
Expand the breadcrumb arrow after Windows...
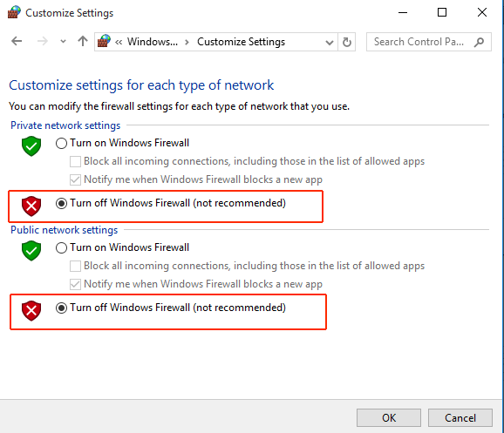[x=187, y=42]
